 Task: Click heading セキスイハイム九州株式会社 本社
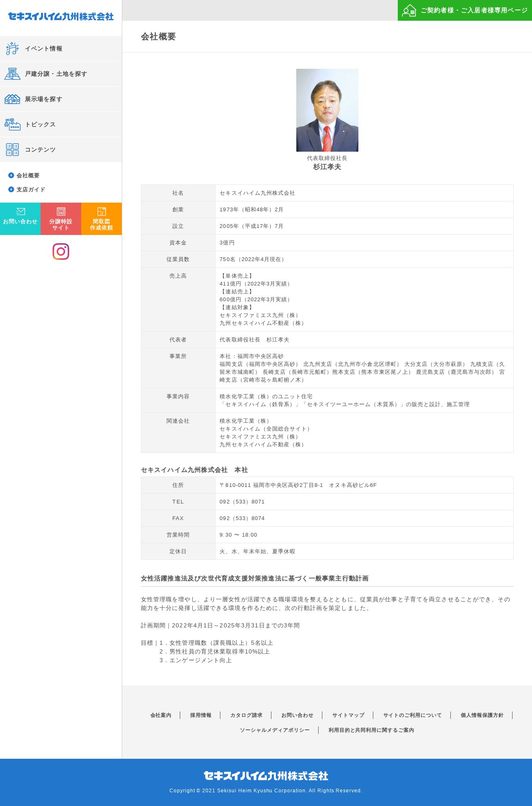tap(194, 470)
